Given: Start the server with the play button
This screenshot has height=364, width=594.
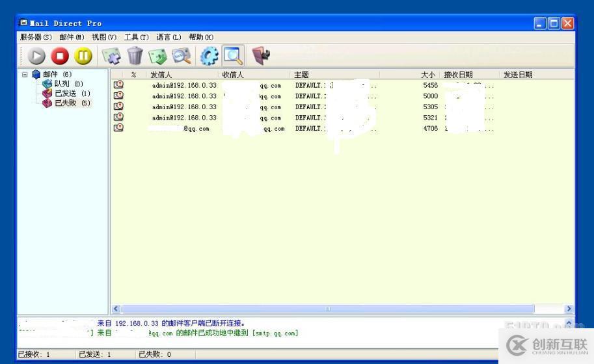Looking at the screenshot, I should point(36,56).
